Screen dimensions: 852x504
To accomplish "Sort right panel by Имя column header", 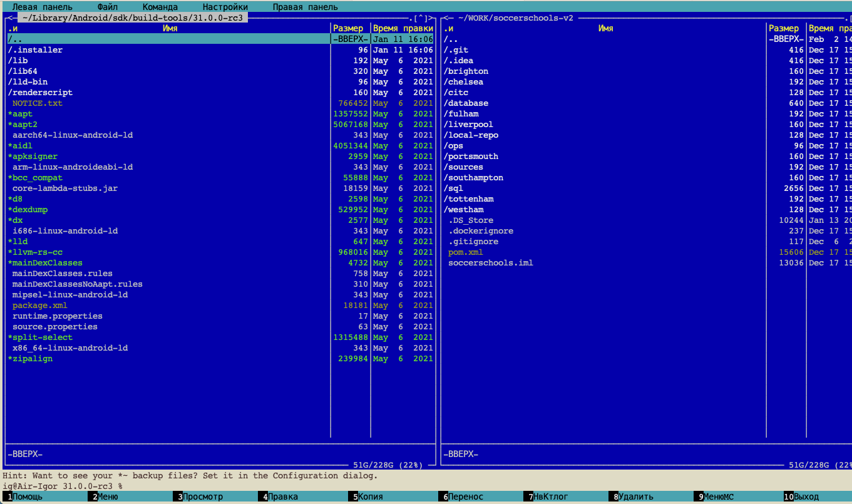I will (x=605, y=29).
